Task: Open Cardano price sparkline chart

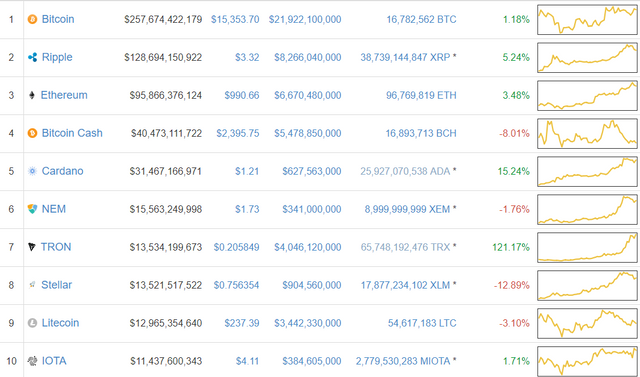Action: tap(587, 171)
